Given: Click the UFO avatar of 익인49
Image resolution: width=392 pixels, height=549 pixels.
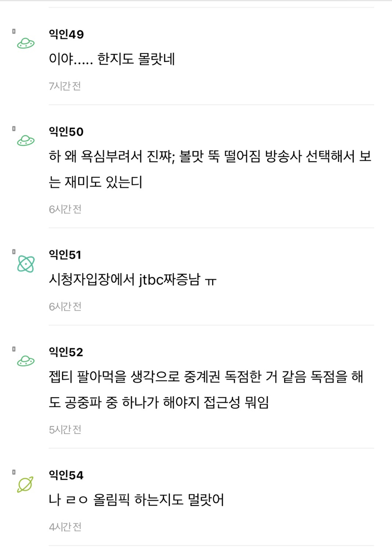Looking at the screenshot, I should [x=26, y=44].
